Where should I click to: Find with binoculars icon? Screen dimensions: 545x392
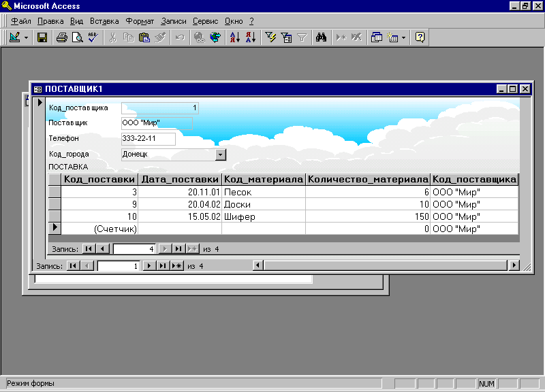point(321,37)
